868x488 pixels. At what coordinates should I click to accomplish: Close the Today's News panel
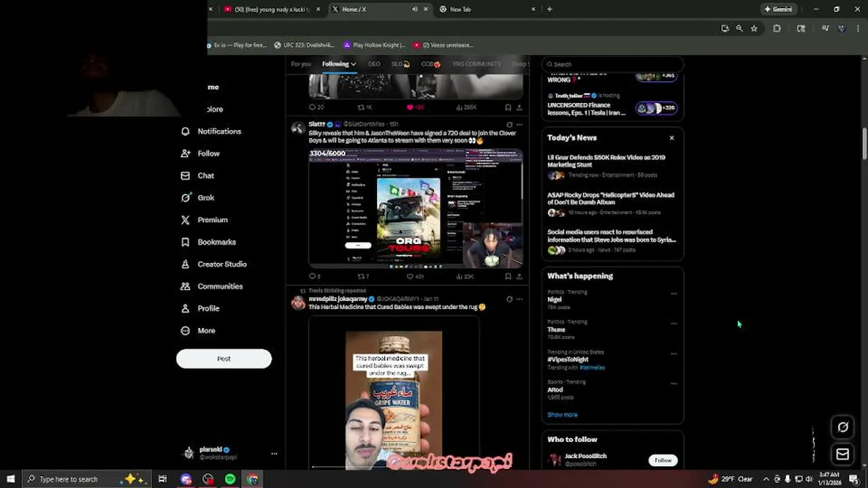(x=672, y=138)
